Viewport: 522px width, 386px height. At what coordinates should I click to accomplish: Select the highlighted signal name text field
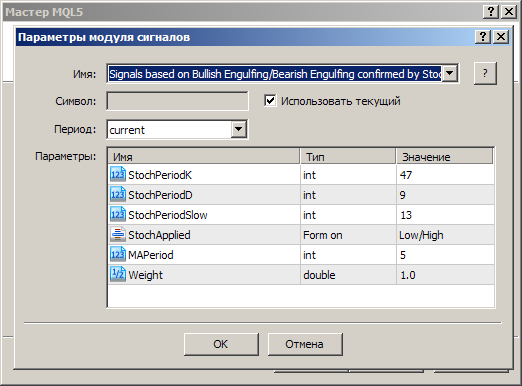[275, 74]
